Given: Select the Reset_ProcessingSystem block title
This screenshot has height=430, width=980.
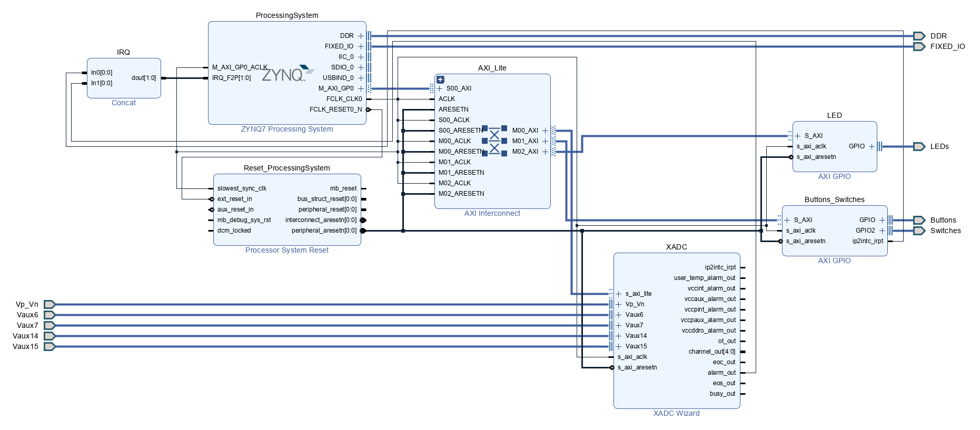Looking at the screenshot, I should [287, 168].
